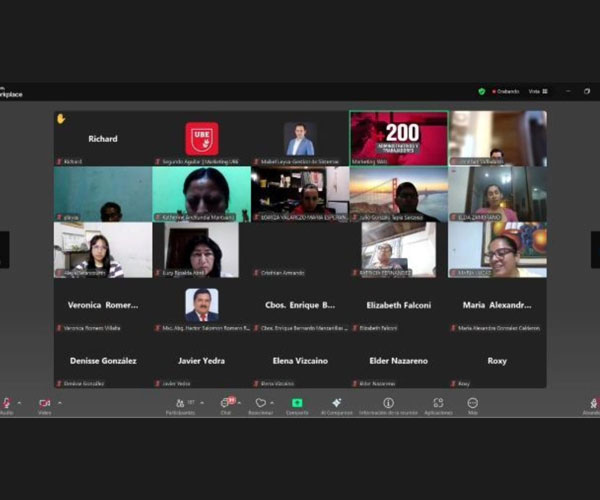Open the Reaccionar heart icon
The height and width of the screenshot is (500, 600).
click(261, 403)
